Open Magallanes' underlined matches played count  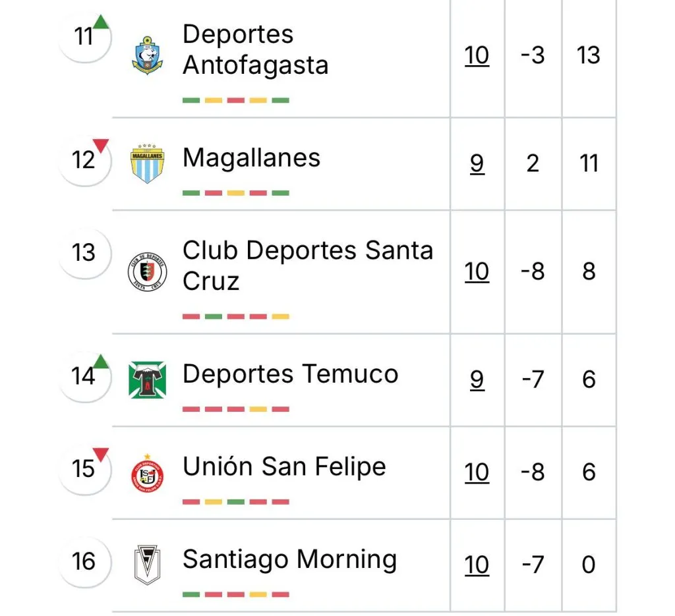tap(477, 163)
